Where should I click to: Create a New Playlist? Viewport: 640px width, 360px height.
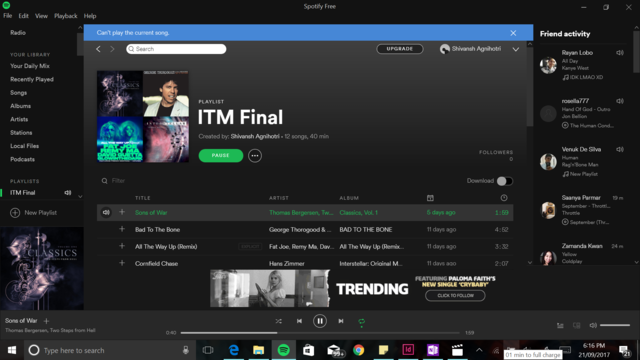[33, 213]
